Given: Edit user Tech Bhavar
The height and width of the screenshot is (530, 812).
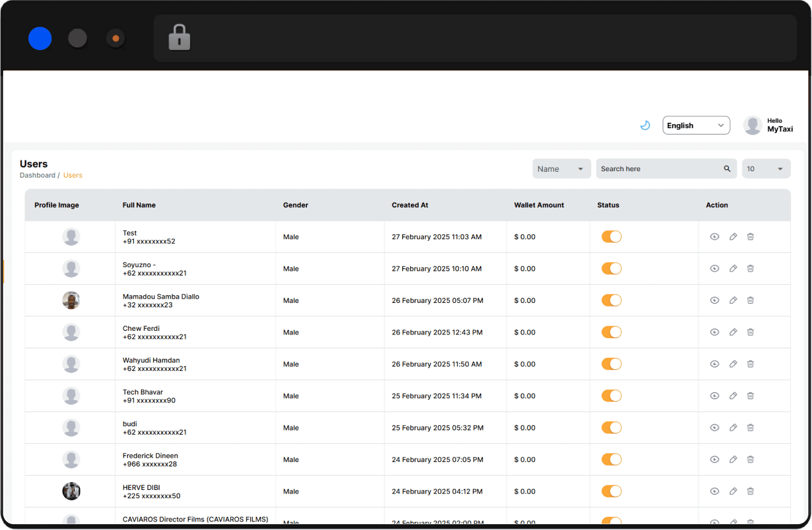Looking at the screenshot, I should [x=732, y=396].
